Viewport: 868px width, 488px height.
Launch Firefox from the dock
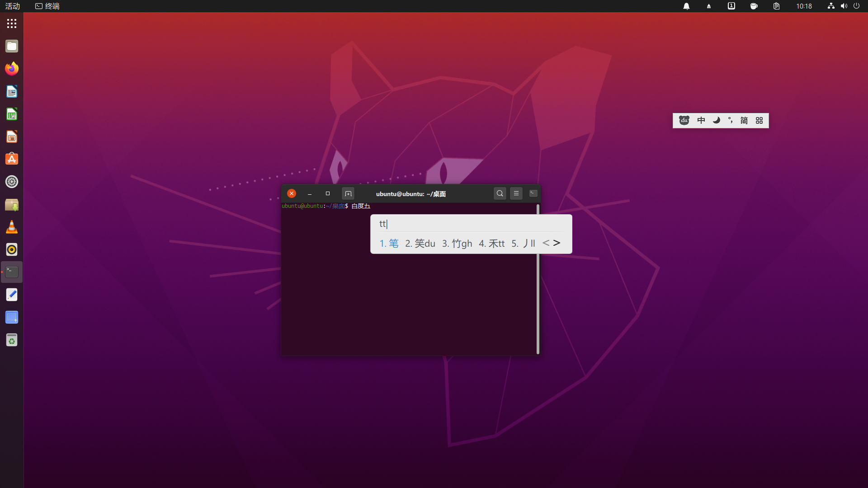click(12, 69)
